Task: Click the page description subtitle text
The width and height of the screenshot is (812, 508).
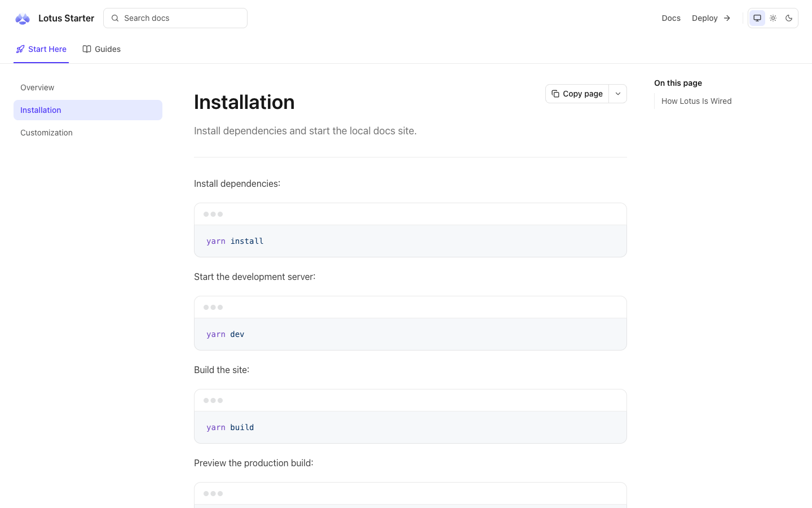Action: pyautogui.click(x=305, y=131)
